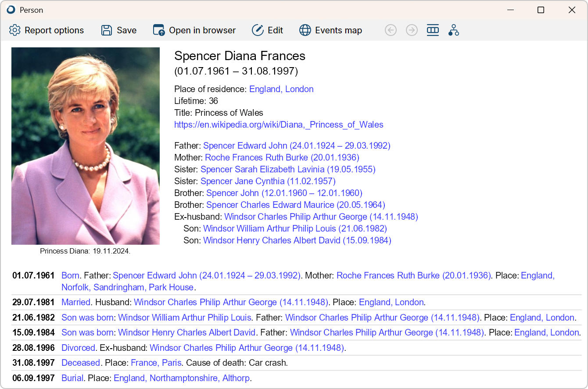Click the Divorced event link

coord(78,348)
